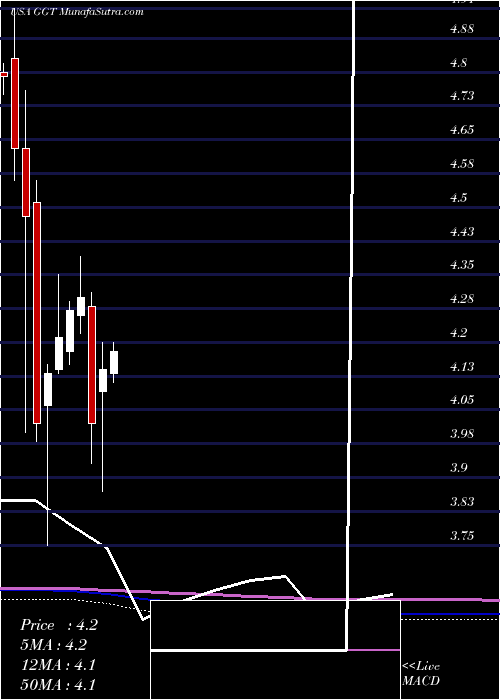Viewport: 500px width, 700px height.
Task: Click the 4.5 price axis label
Action: pos(458,197)
